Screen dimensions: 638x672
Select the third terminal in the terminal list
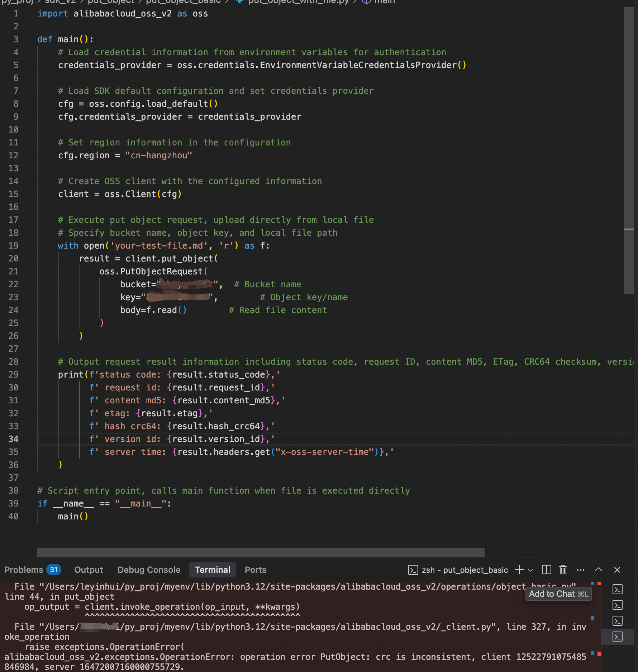coord(617,621)
